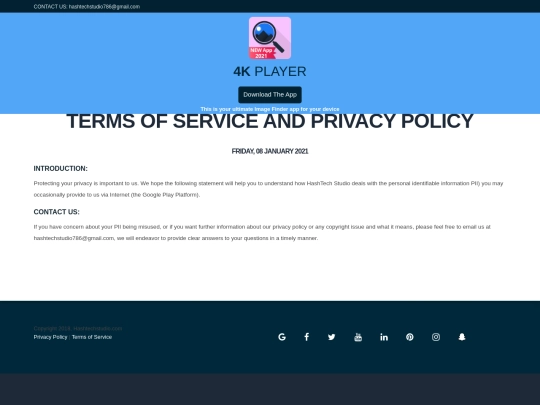Click the contact email in top bar
The height and width of the screenshot is (405, 540).
104,7
